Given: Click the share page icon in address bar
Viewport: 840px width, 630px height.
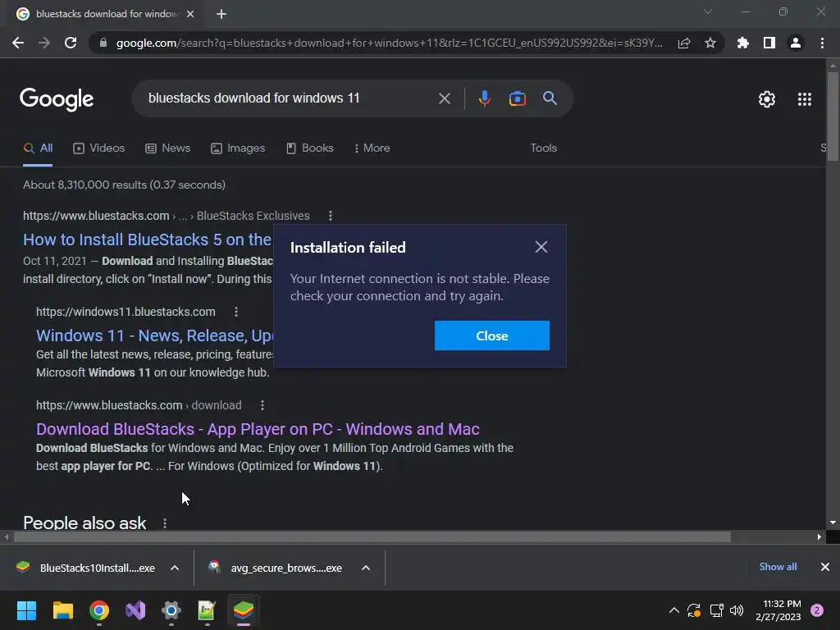Looking at the screenshot, I should click(x=684, y=43).
